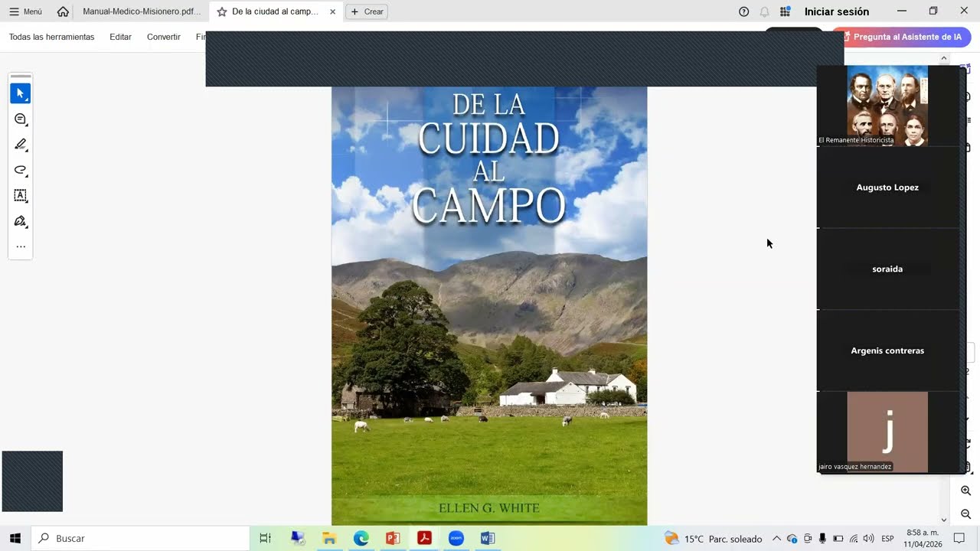This screenshot has height=551, width=980.
Task: Open File Explorer from taskbar
Action: (x=329, y=539)
